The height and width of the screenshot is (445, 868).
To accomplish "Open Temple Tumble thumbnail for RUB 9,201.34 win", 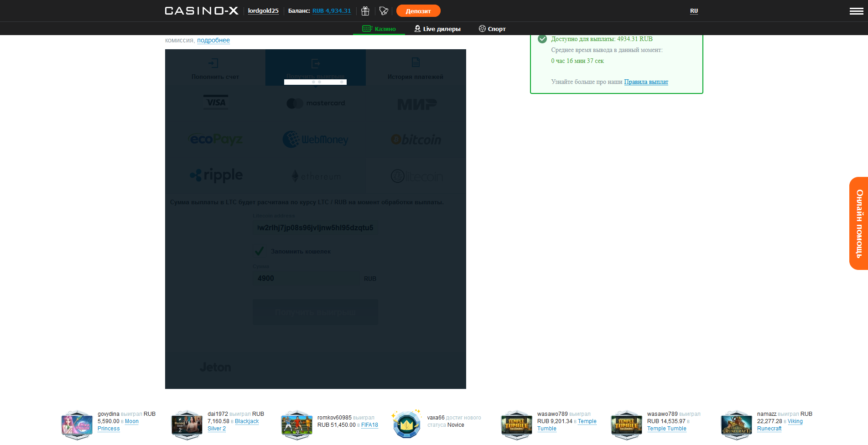I will pyautogui.click(x=516, y=425).
